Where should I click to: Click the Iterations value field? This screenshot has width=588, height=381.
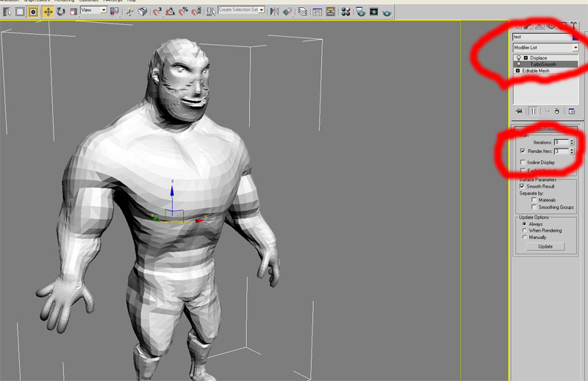[560, 141]
